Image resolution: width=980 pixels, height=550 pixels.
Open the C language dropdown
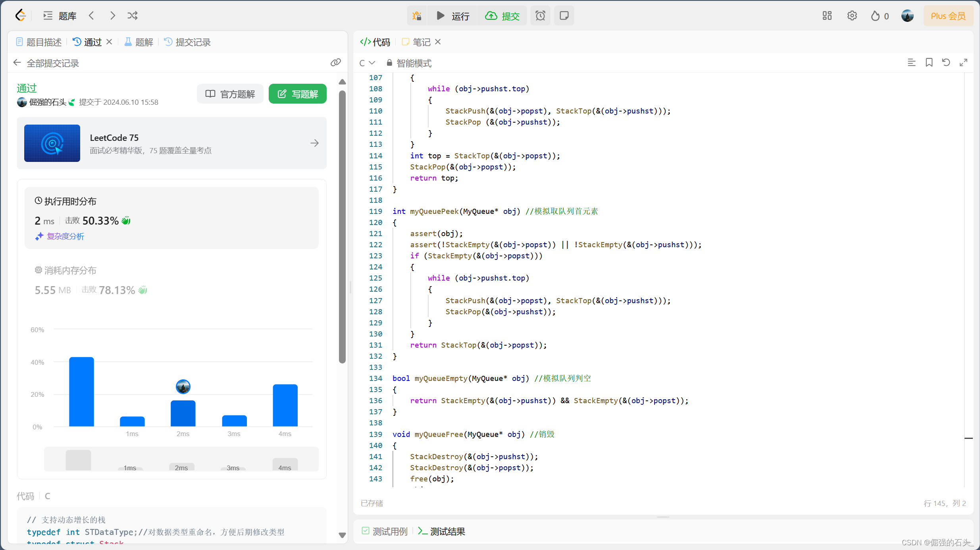367,63
